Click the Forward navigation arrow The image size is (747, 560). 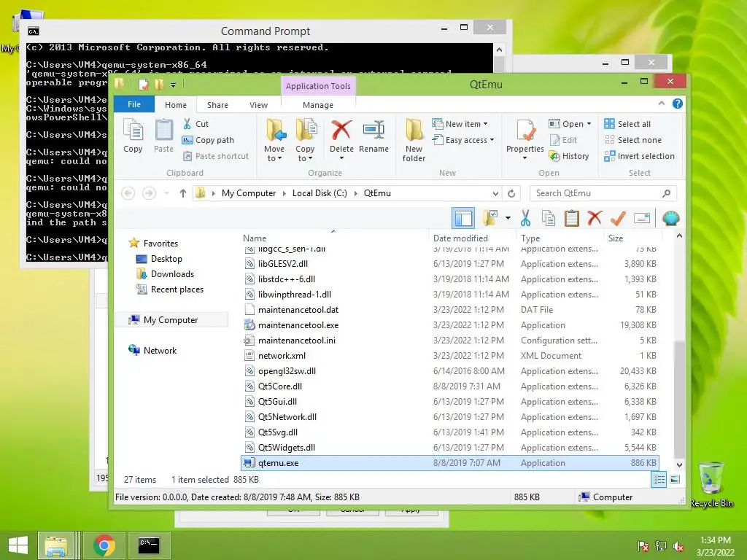(x=149, y=193)
